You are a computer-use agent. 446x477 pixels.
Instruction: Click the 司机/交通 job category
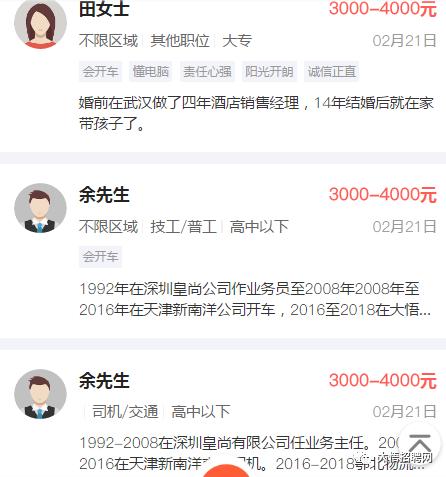click(x=125, y=412)
